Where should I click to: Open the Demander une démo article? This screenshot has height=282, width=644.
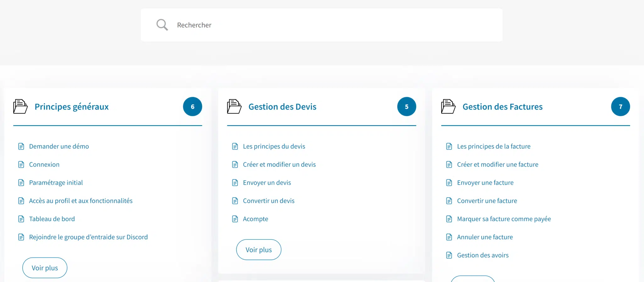coord(59,147)
